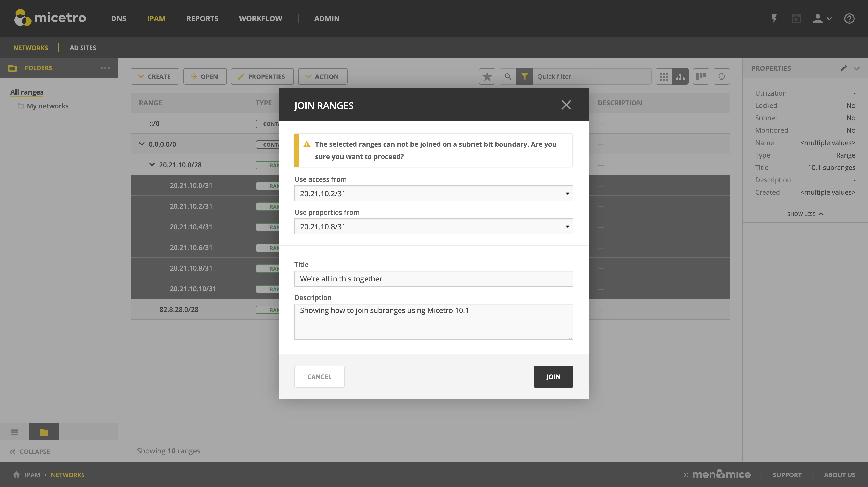Screen dimensions: 868x487
Task: Close the Join Ranges dialog
Action: [x=566, y=105]
